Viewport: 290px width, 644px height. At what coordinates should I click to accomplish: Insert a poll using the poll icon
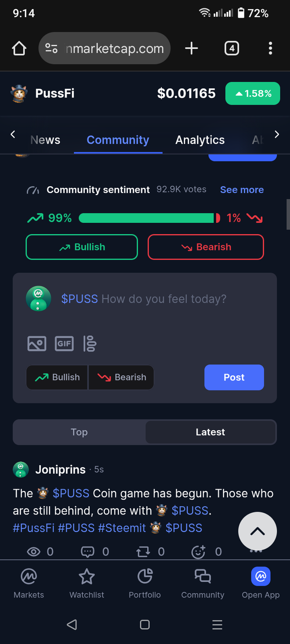click(90, 344)
